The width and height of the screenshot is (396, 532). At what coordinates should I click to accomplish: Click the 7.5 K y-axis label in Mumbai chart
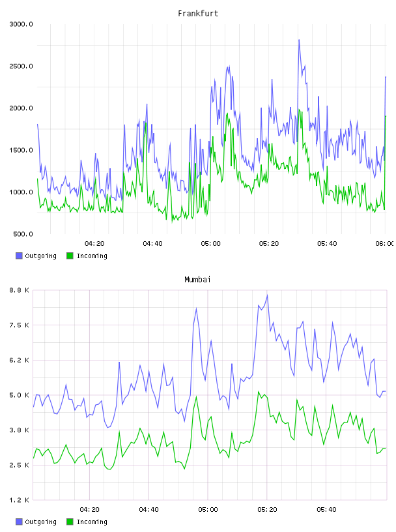point(20,325)
